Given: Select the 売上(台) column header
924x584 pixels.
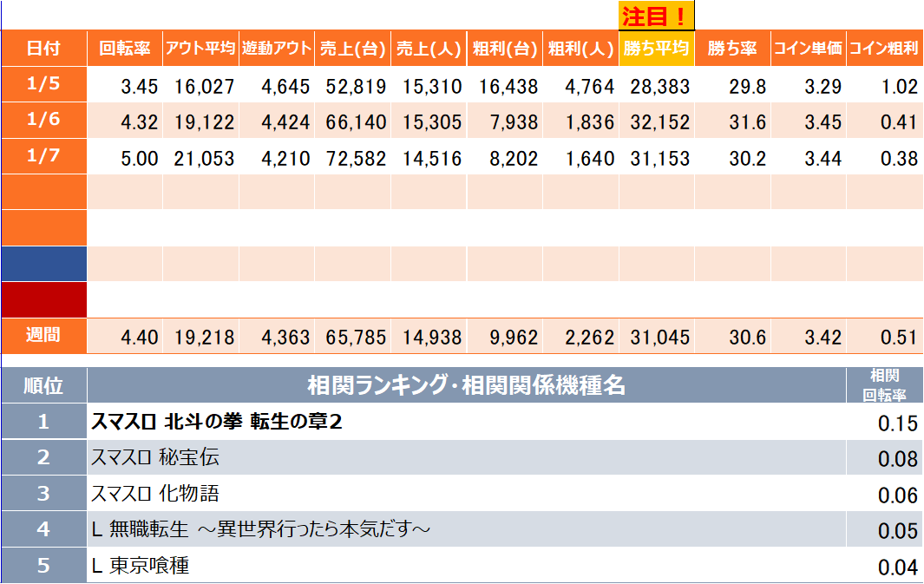Looking at the screenshot, I should point(352,49).
